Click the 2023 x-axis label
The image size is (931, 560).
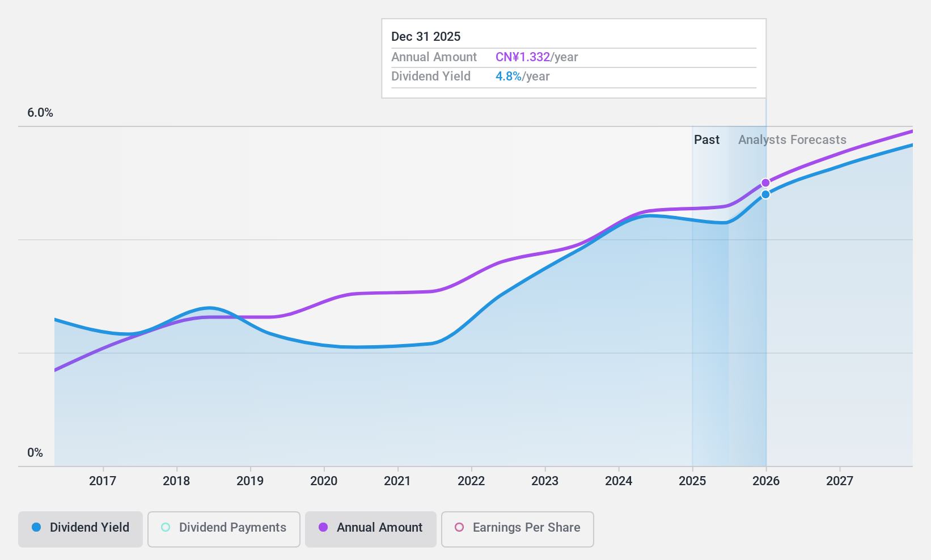[x=545, y=481]
